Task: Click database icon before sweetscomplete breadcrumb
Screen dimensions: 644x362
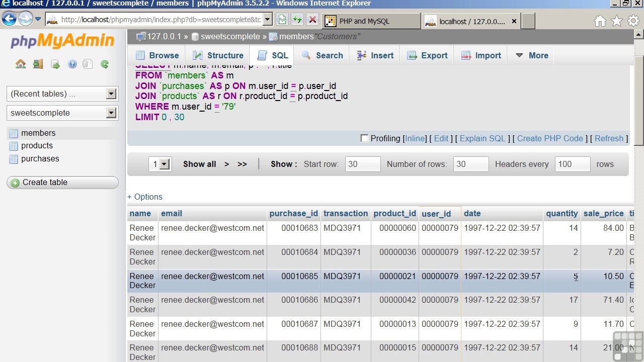Action: tap(195, 37)
